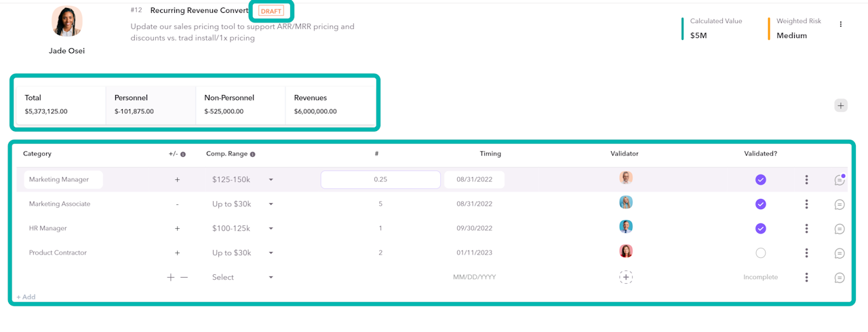Open comments for Marketing Manager row
868x332 pixels.
pos(840,180)
